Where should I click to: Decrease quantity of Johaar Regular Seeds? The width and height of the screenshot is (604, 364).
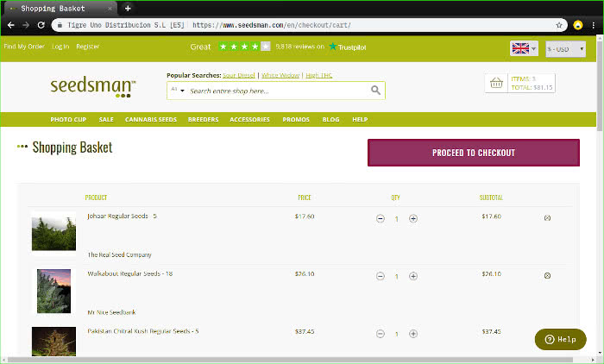pyautogui.click(x=381, y=219)
